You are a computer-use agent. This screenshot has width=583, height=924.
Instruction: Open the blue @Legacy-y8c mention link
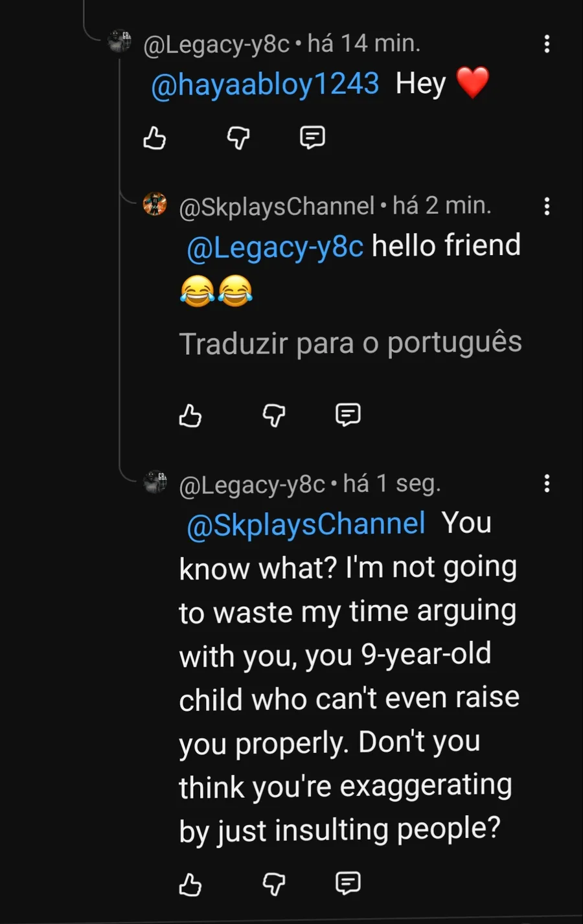click(275, 247)
